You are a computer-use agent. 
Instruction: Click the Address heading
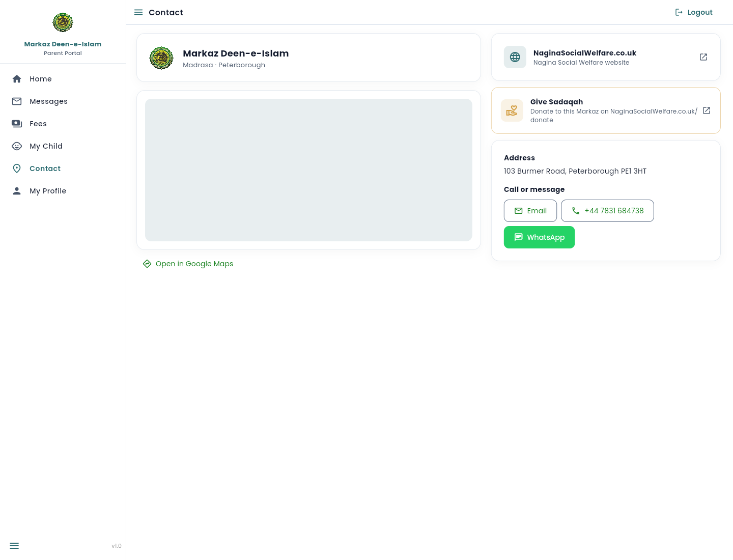tap(519, 158)
